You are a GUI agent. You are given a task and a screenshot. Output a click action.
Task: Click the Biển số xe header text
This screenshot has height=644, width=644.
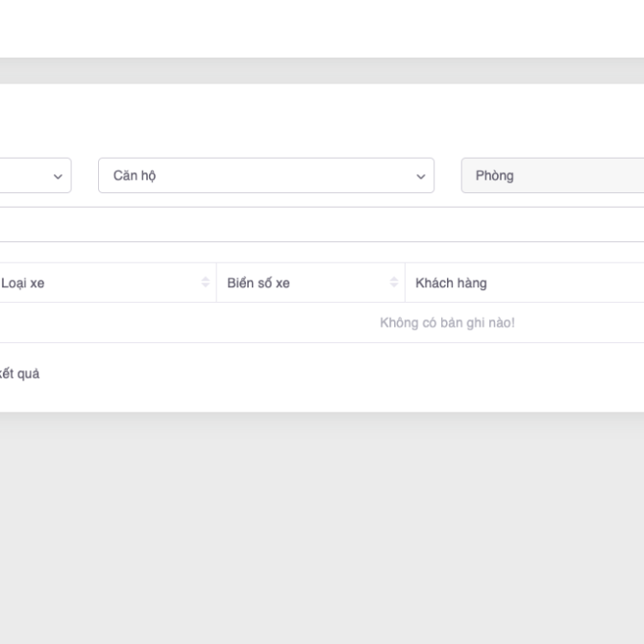coord(259,283)
